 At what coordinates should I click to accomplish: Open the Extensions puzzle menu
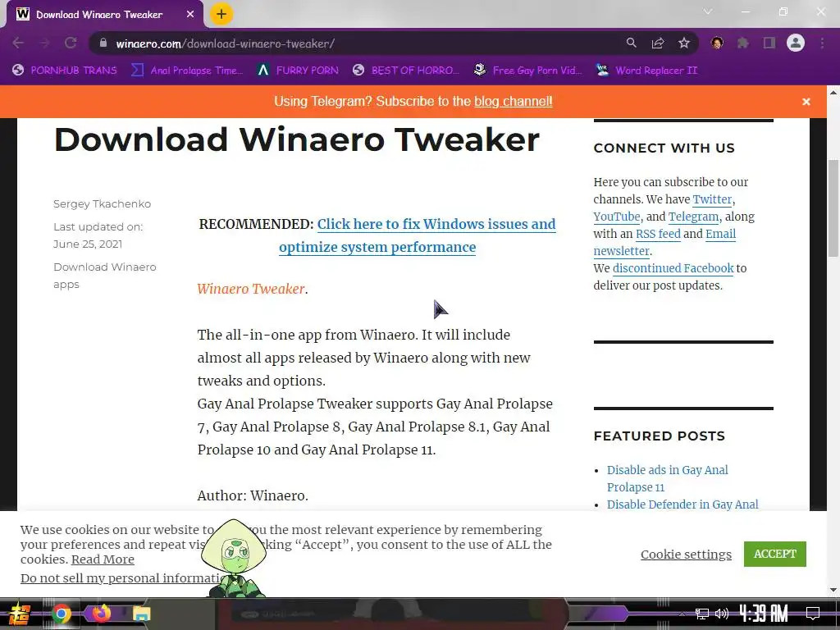tap(743, 43)
